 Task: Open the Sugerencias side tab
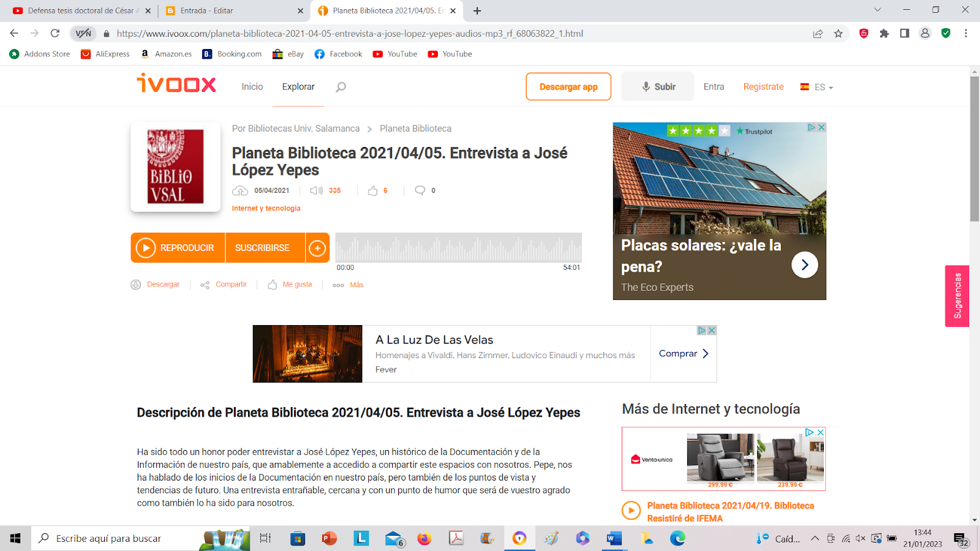click(957, 296)
